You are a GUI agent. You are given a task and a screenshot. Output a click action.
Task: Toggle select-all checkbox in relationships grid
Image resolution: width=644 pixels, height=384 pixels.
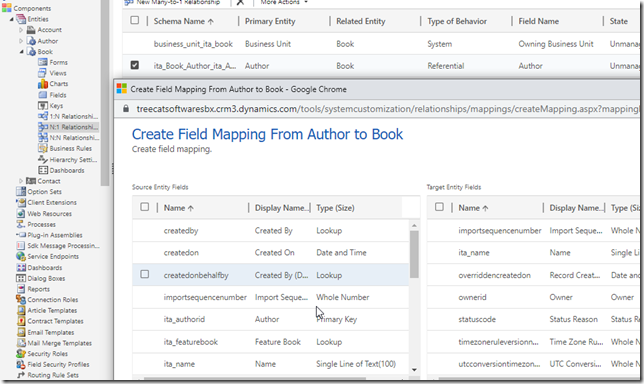pos(135,20)
